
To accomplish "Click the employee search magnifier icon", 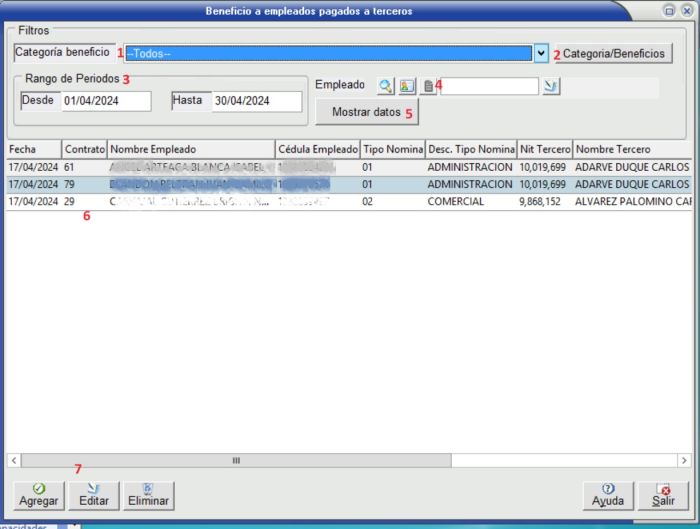I will click(x=386, y=86).
